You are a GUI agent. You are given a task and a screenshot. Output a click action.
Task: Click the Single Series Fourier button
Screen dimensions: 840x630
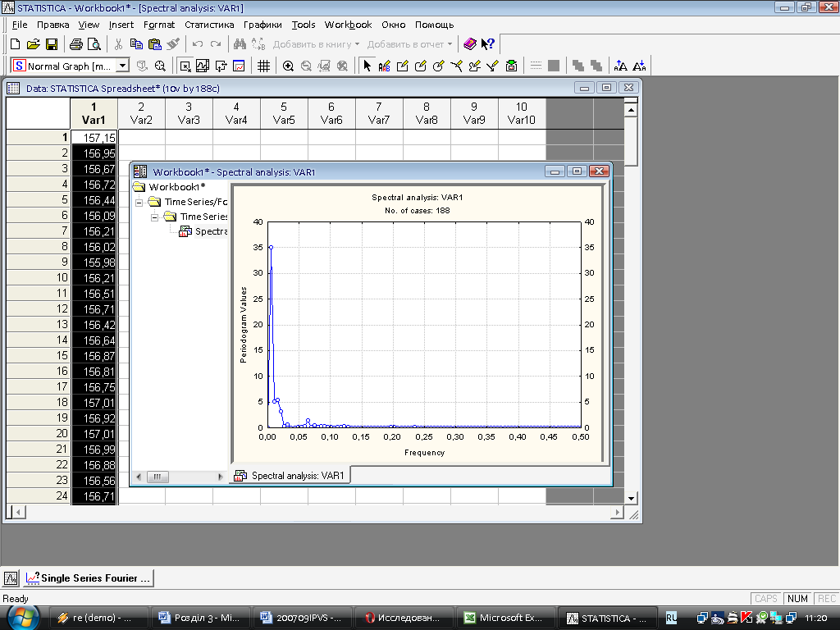(88, 578)
